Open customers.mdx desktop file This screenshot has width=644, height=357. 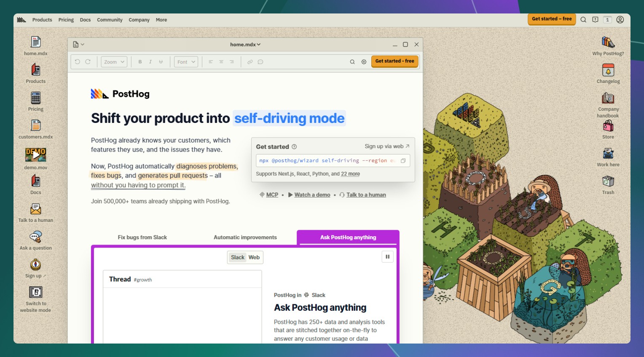36,126
